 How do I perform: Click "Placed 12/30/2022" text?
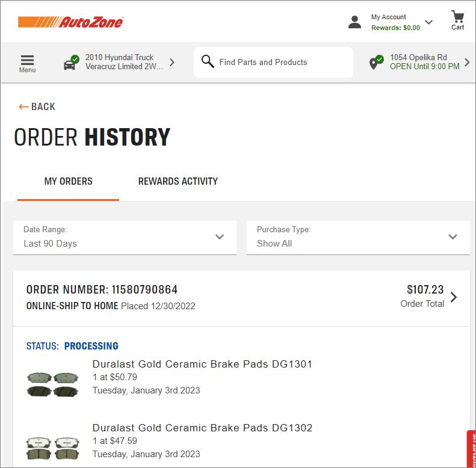click(158, 306)
